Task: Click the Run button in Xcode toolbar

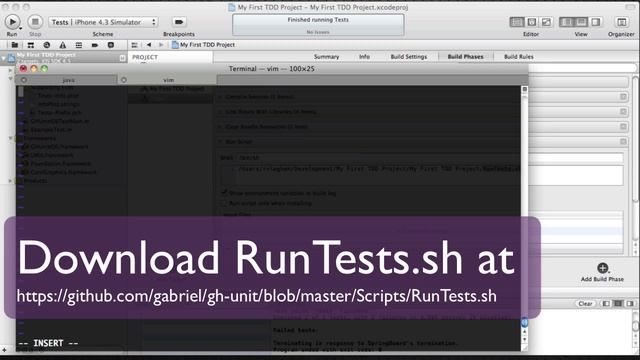Action: (x=12, y=22)
